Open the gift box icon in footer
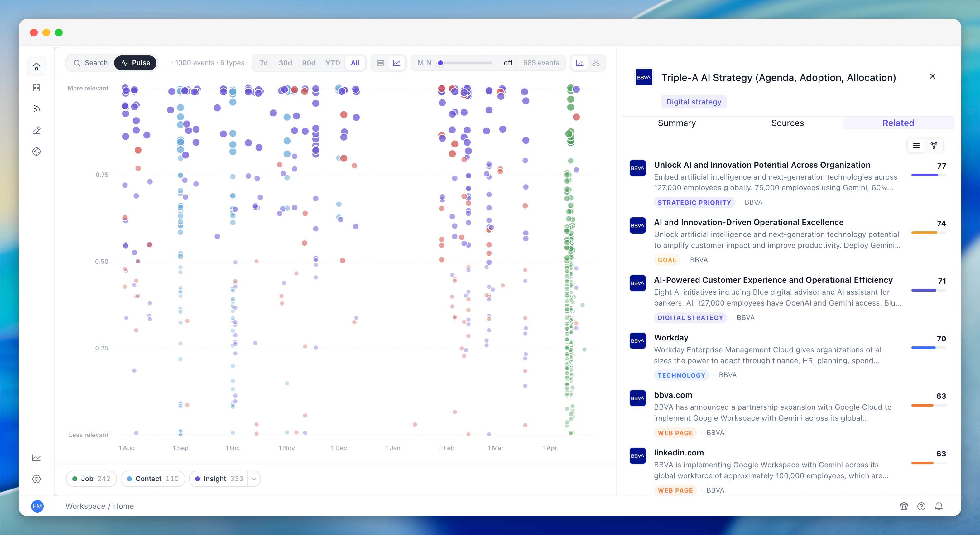The width and height of the screenshot is (980, 535). click(904, 506)
